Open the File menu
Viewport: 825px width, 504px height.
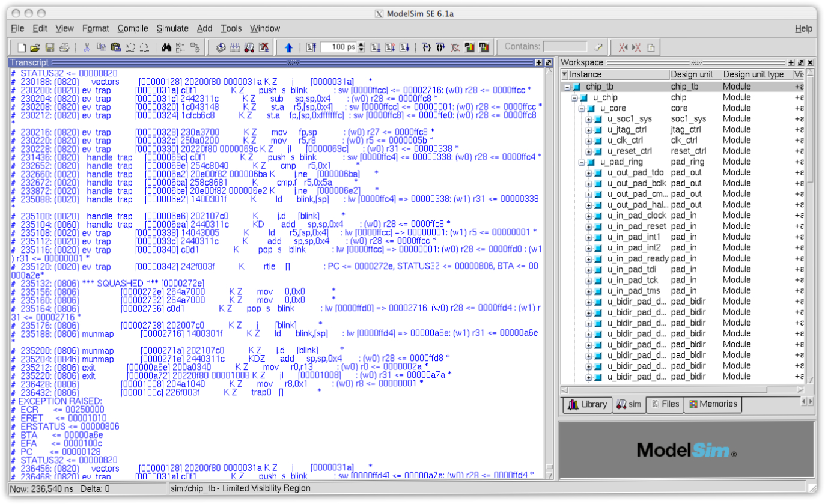17,28
